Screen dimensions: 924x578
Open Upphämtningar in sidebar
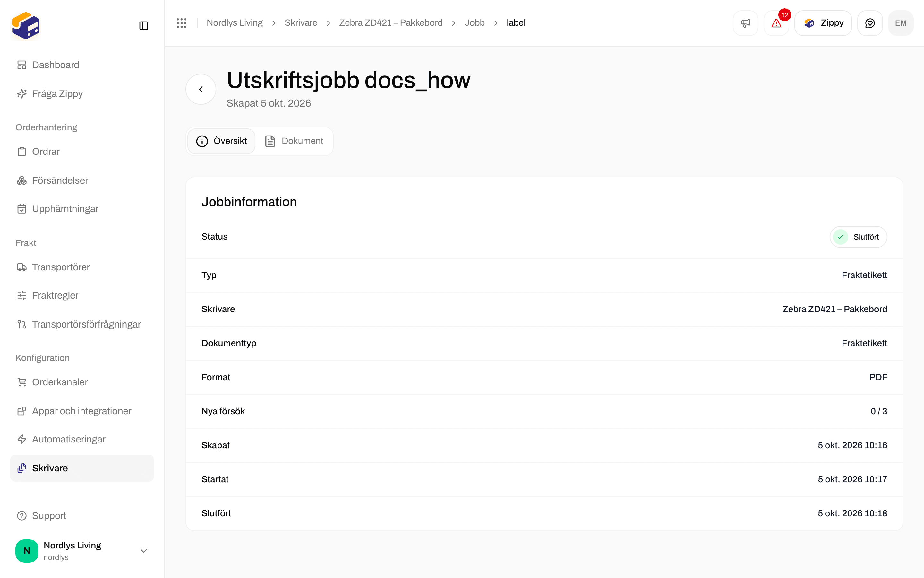pyautogui.click(x=82, y=209)
